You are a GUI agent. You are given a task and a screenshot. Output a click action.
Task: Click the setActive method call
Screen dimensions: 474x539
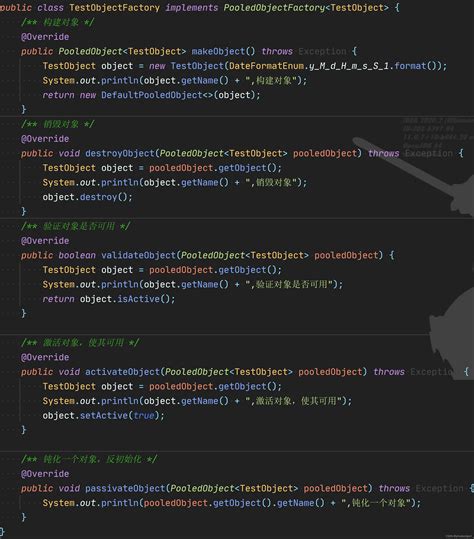coord(104,416)
